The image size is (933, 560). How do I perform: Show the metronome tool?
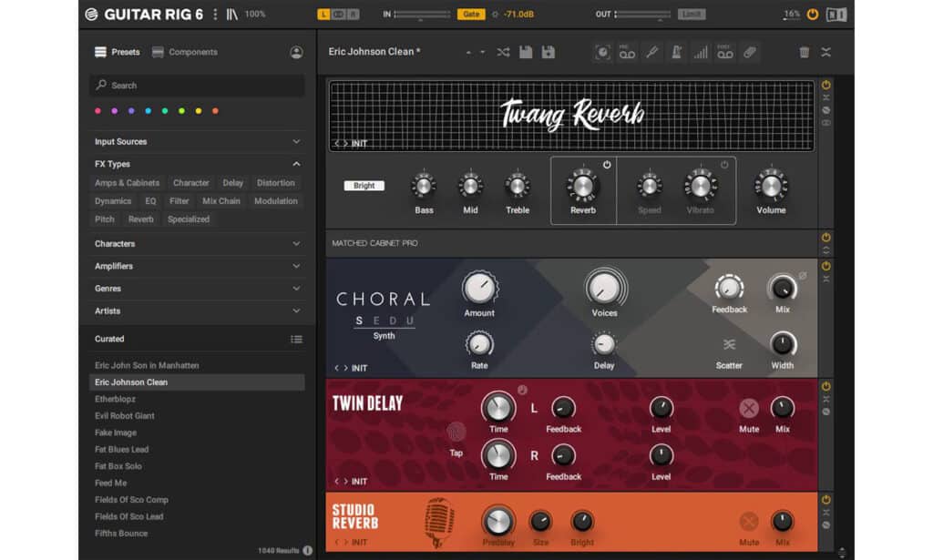677,52
